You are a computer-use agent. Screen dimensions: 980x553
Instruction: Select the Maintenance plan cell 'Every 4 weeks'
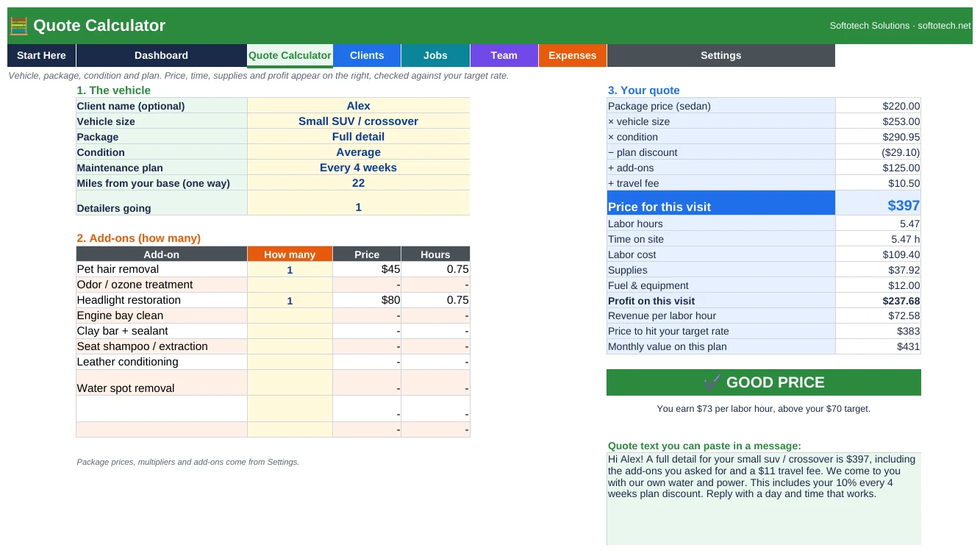(358, 168)
